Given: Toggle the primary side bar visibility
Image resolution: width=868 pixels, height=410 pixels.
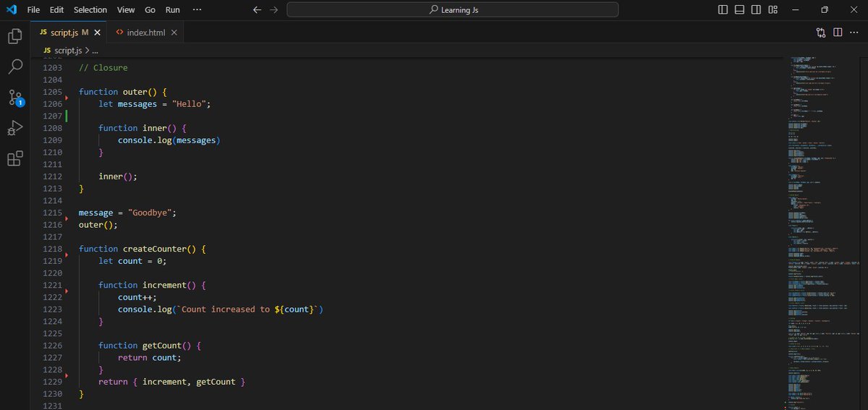Looking at the screenshot, I should [x=723, y=10].
